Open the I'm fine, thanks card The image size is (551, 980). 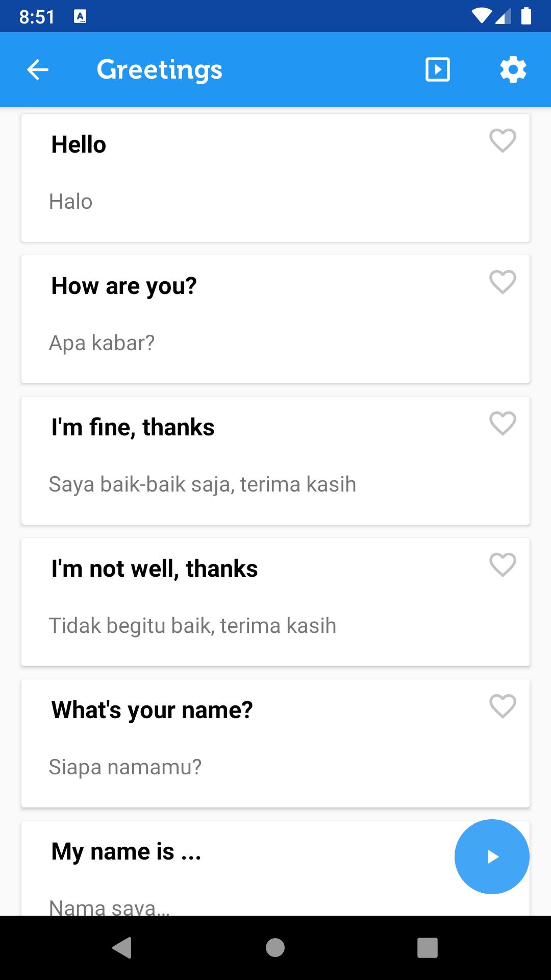click(x=275, y=460)
